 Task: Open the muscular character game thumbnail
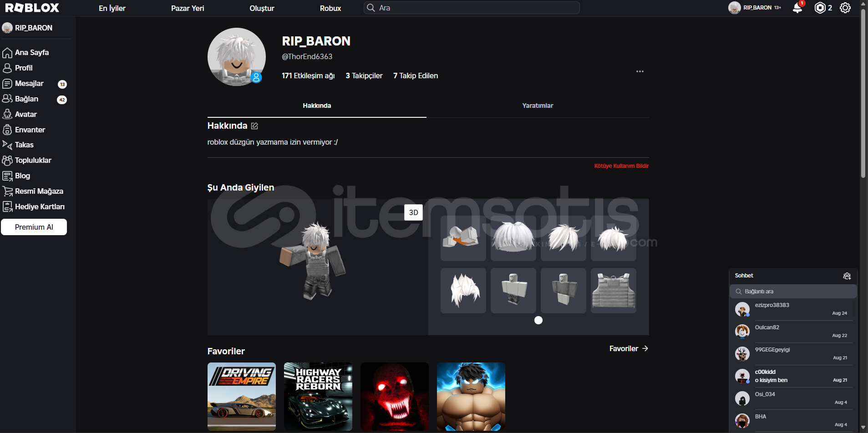tap(471, 397)
